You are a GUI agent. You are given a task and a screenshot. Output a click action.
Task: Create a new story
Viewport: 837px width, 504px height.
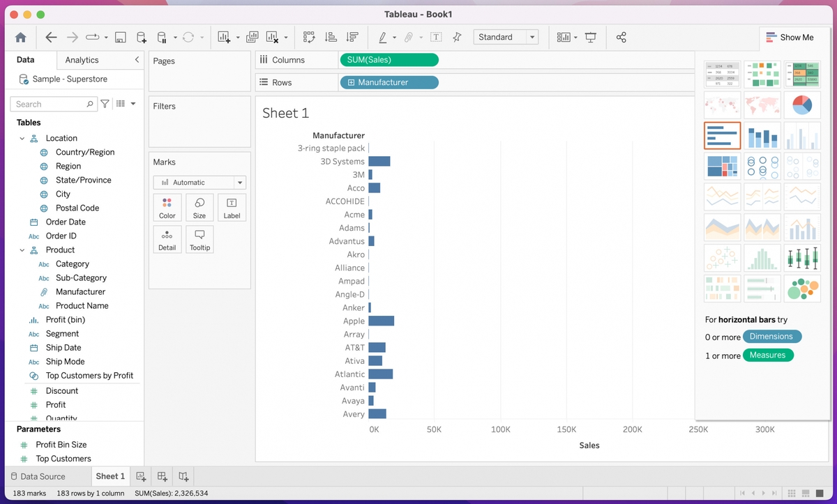click(183, 476)
